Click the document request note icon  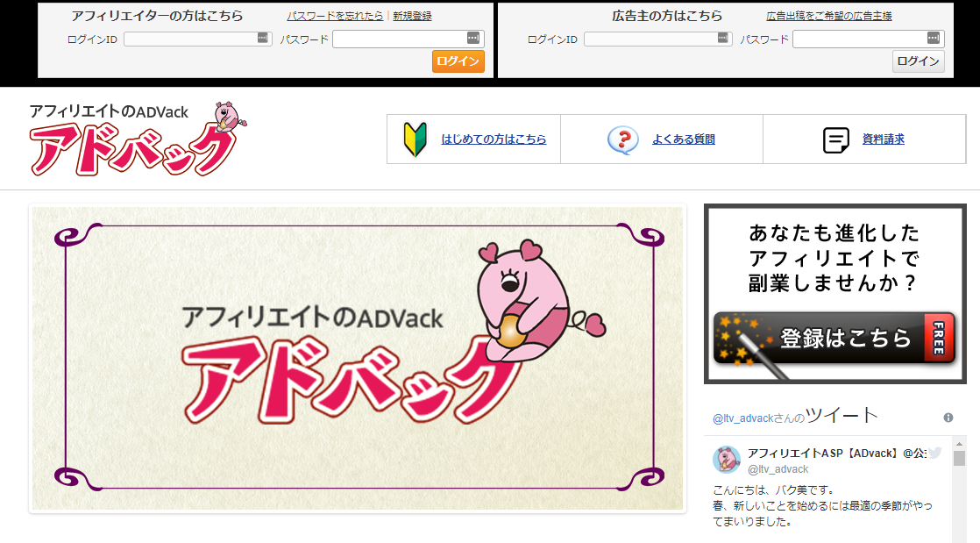coord(836,139)
